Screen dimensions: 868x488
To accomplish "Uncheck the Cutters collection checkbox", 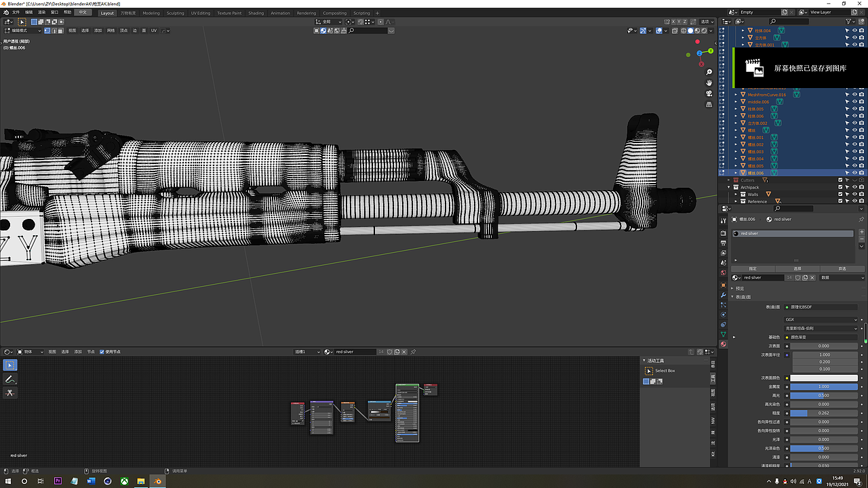I will point(840,180).
